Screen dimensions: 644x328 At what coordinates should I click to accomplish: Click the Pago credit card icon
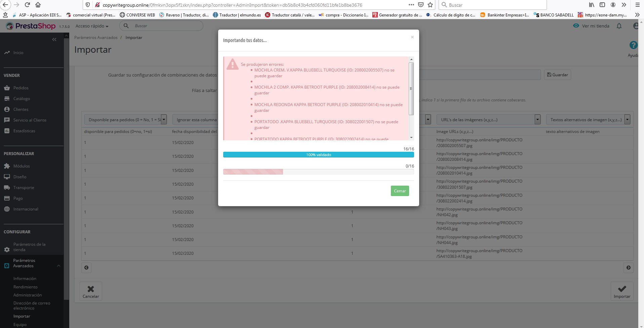(7, 198)
